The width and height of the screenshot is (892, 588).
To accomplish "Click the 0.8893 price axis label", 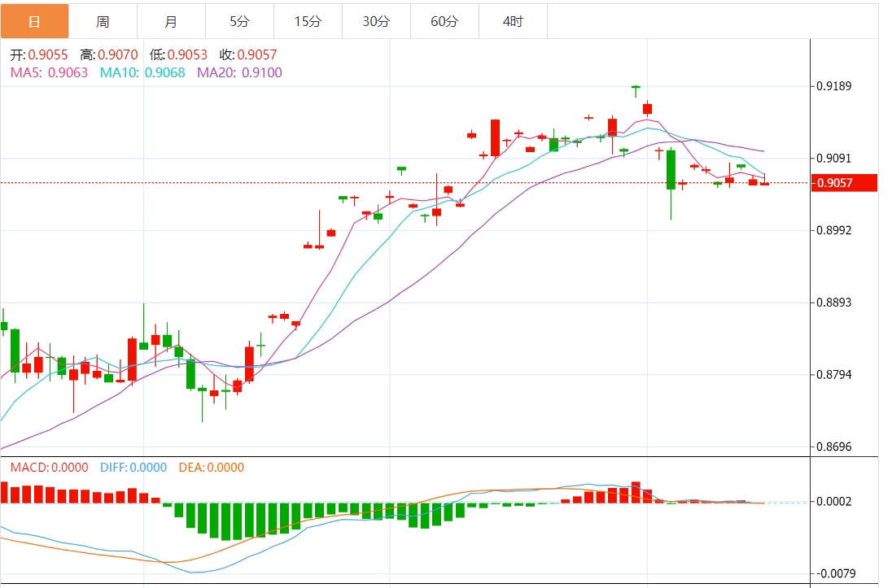I will pos(834,303).
